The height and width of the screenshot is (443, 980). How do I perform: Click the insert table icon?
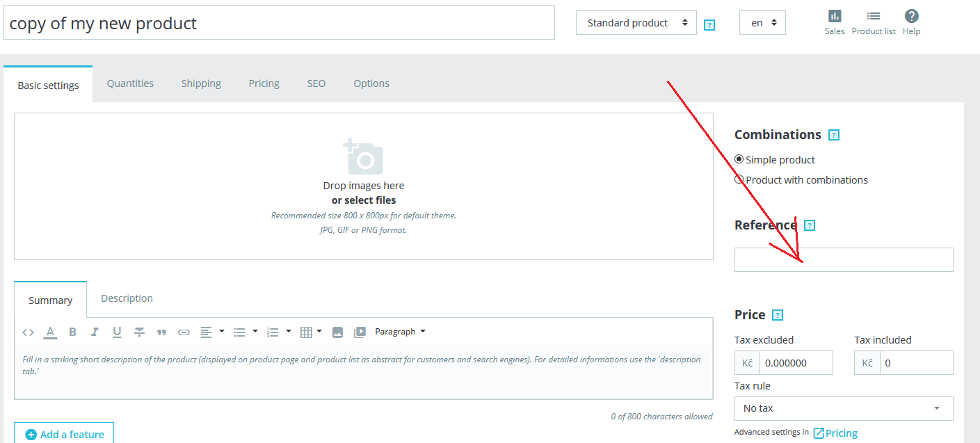(306, 332)
